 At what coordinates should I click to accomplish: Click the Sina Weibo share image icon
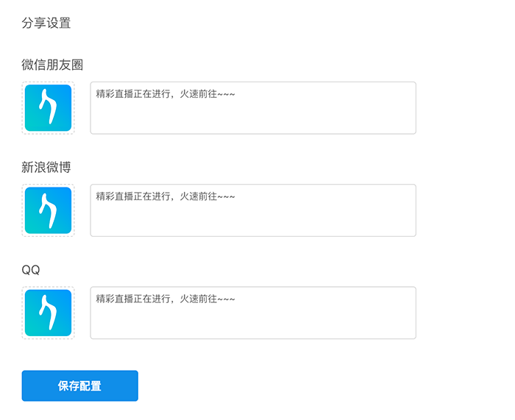[x=48, y=210]
